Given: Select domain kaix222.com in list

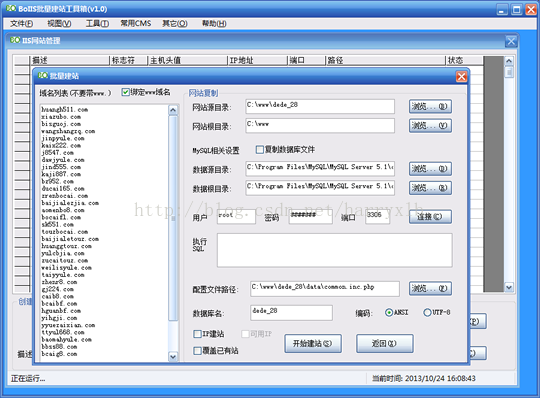Looking at the screenshot, I should click(x=61, y=146).
